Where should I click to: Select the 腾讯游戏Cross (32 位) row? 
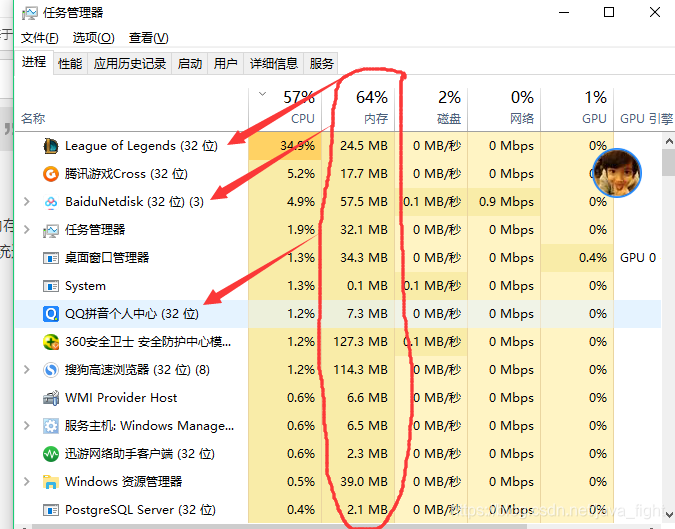[x=338, y=174]
